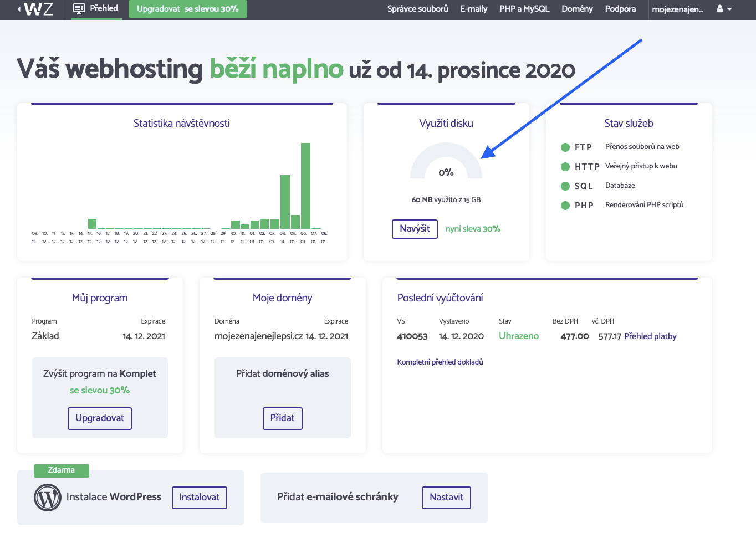The image size is (756, 548).
Task: Click the green FTP status indicator
Action: click(x=565, y=147)
